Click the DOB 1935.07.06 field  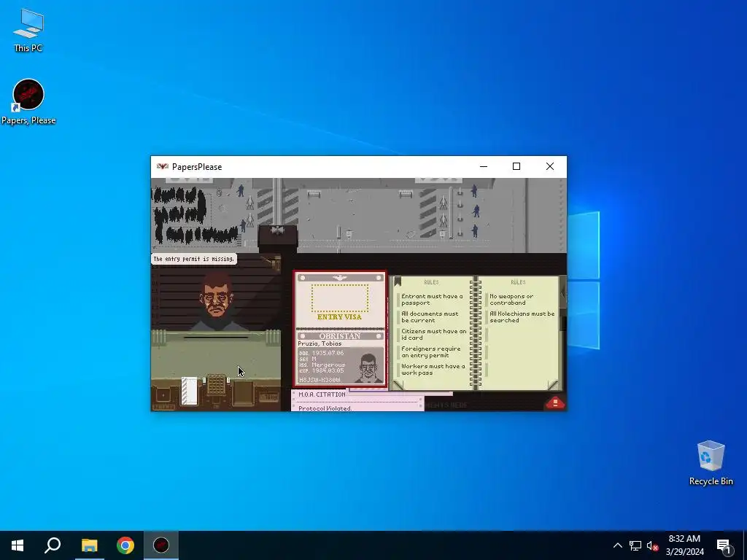click(321, 353)
